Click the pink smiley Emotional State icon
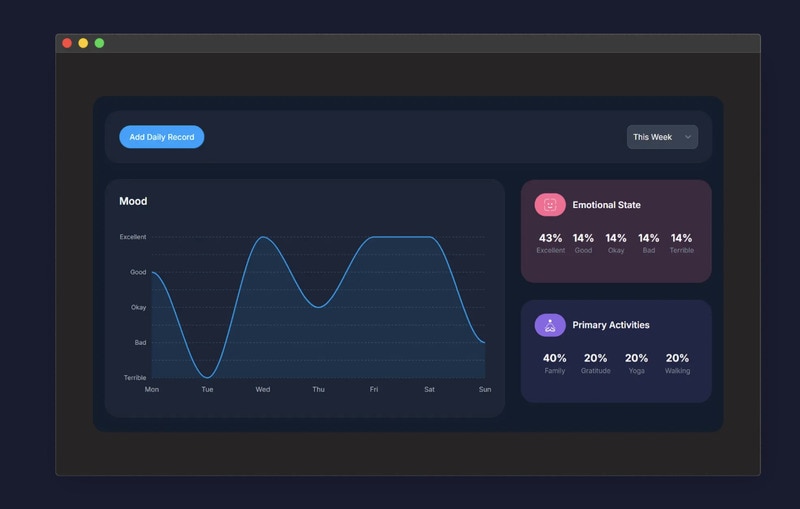Viewport: 800px width, 509px height. point(550,205)
